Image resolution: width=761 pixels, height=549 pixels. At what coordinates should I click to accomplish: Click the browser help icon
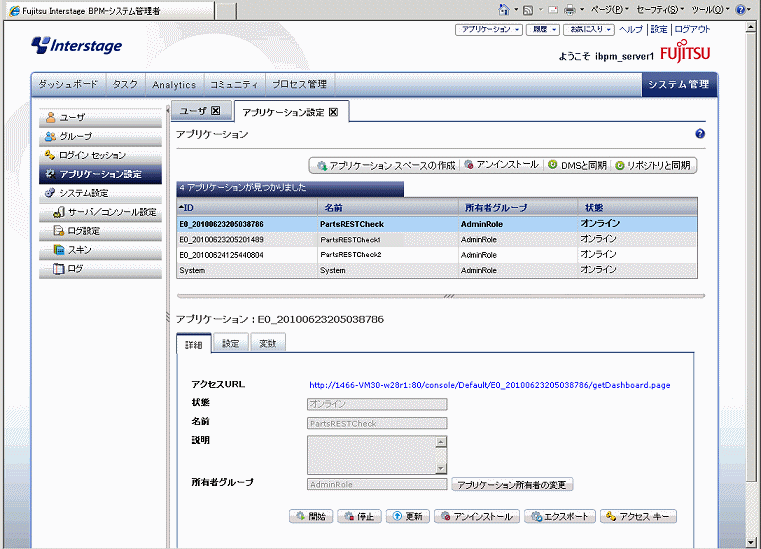[741, 10]
